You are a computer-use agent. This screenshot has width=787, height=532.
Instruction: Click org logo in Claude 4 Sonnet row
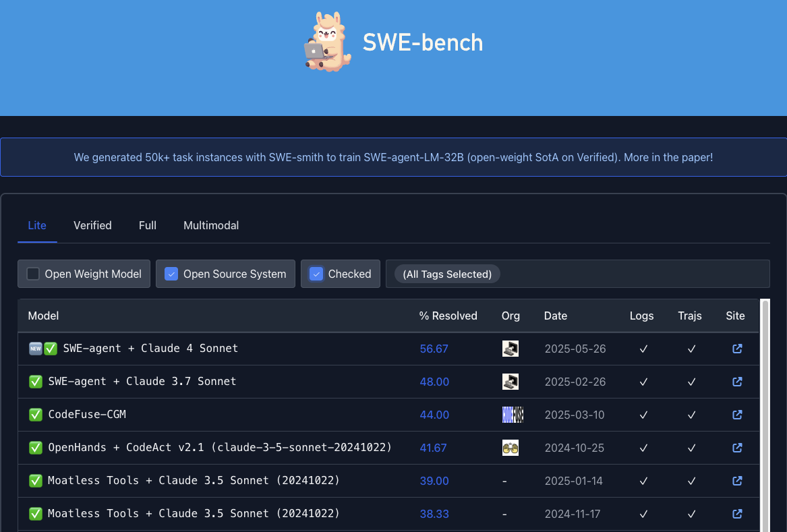[x=511, y=349]
